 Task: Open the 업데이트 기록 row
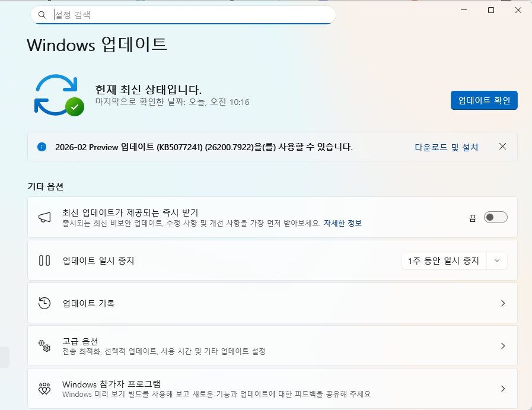pyautogui.click(x=272, y=303)
